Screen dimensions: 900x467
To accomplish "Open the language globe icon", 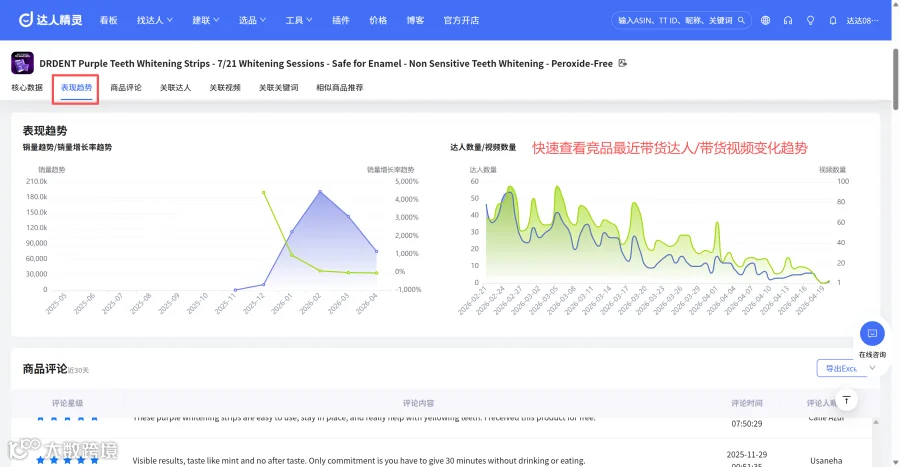I will pos(765,20).
